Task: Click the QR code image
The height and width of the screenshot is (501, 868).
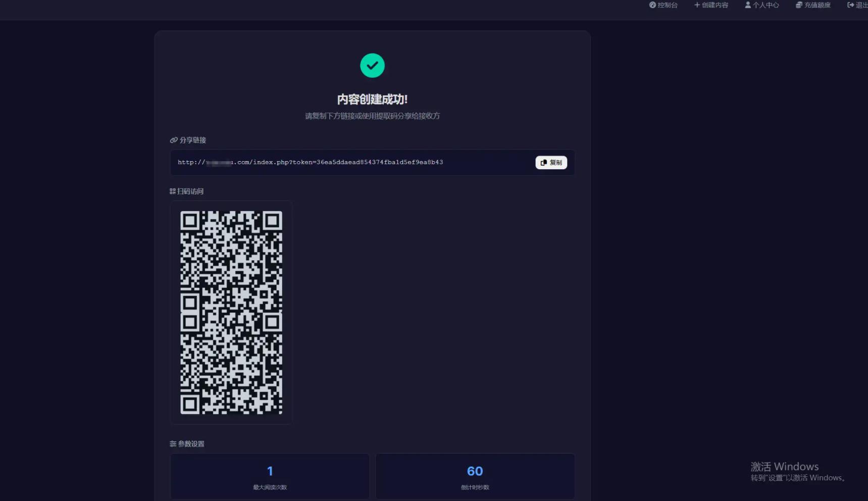Action: [231, 313]
